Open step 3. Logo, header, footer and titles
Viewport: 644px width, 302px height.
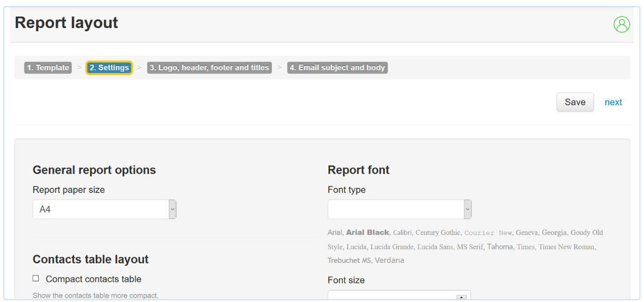(x=209, y=68)
